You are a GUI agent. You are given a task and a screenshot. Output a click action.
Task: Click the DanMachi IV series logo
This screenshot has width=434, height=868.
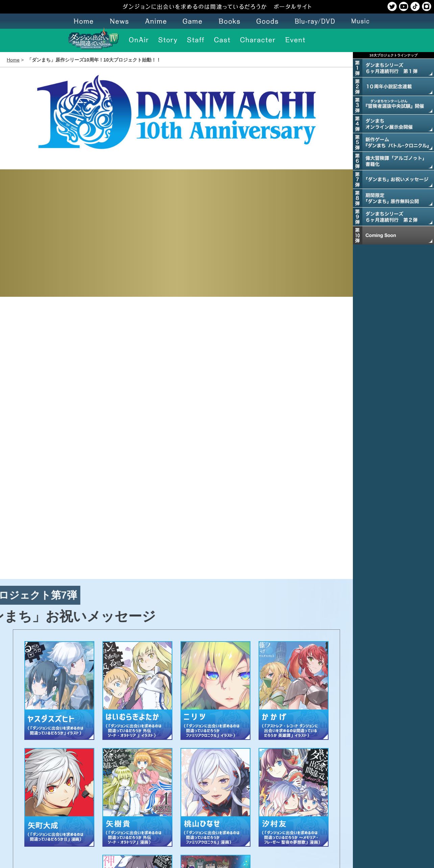[x=94, y=39]
